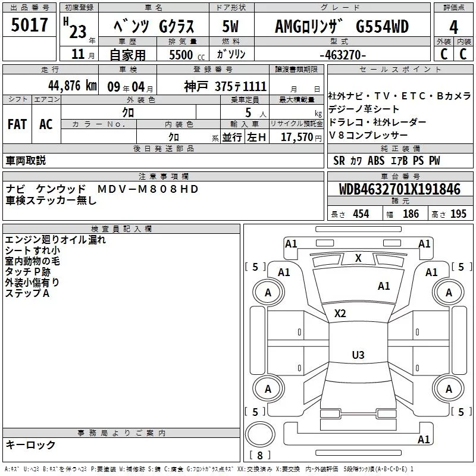The height and width of the screenshot is (476, 476).
Task: Select the chassis number WDB4632701X191846
Action: 400,189
